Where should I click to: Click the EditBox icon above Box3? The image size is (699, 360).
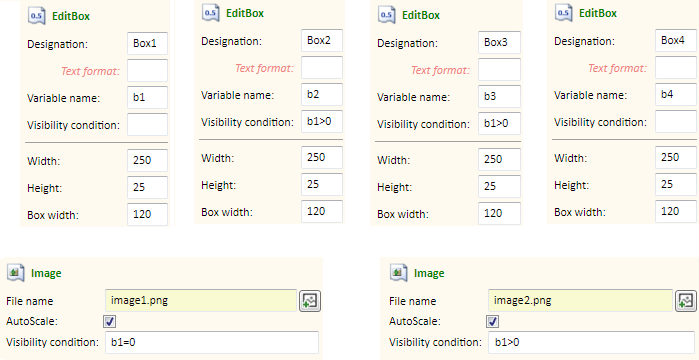[387, 15]
